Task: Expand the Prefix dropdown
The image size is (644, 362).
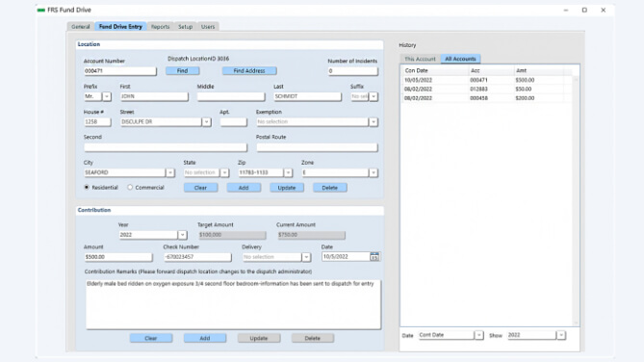Action: [107, 96]
